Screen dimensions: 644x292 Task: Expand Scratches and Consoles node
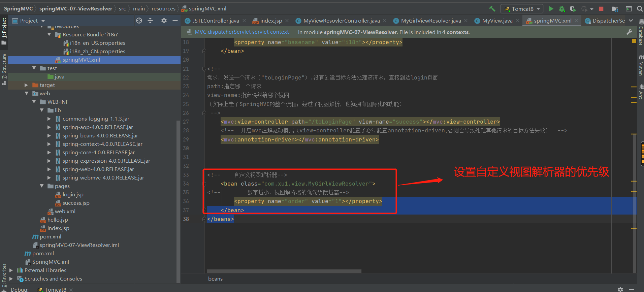(x=11, y=279)
